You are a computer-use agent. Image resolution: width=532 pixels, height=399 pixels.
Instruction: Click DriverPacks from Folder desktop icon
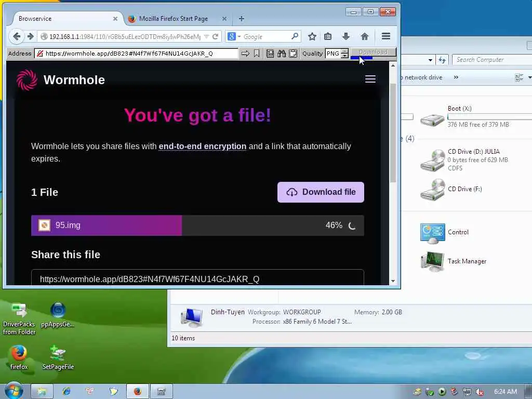coord(19,318)
